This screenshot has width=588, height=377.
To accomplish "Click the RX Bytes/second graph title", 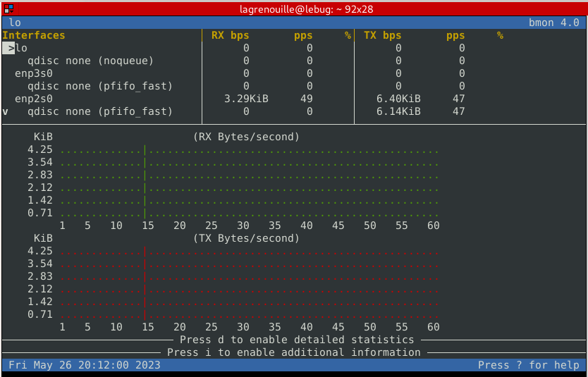I will tap(246, 137).
